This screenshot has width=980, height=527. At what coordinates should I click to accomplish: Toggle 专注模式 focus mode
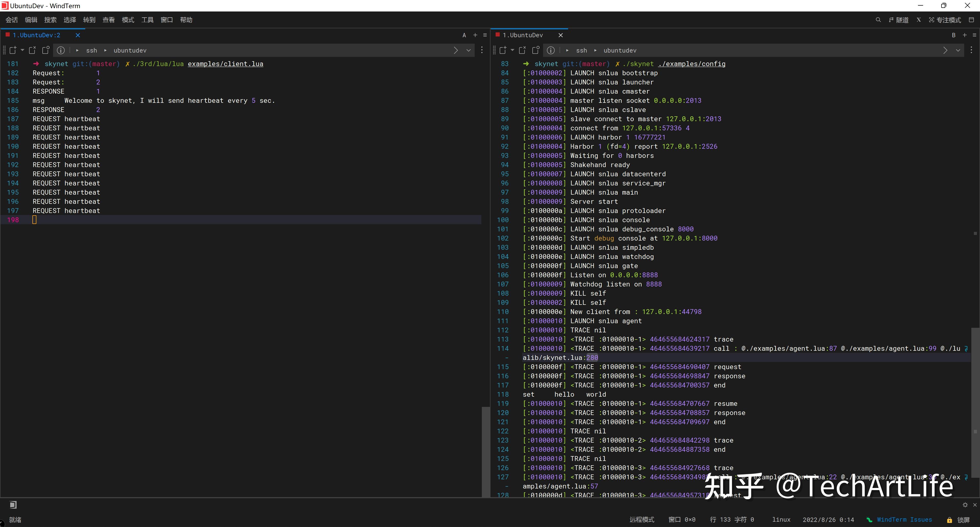(945, 20)
